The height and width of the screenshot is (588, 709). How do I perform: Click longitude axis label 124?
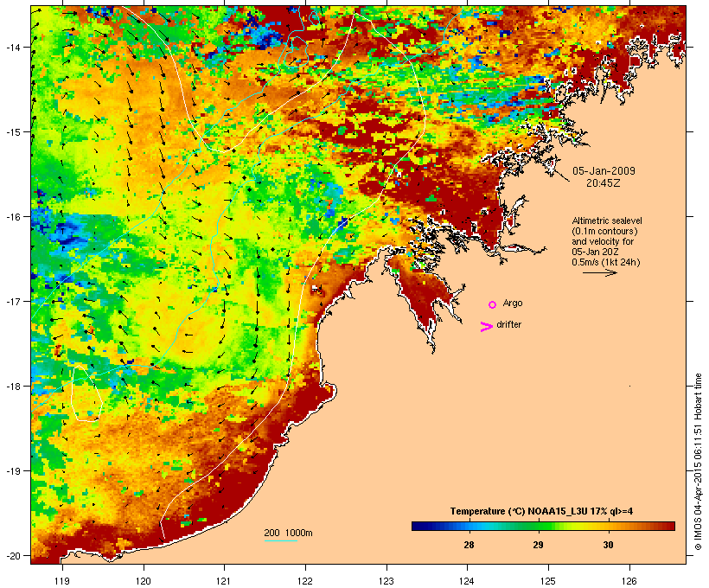(467, 581)
